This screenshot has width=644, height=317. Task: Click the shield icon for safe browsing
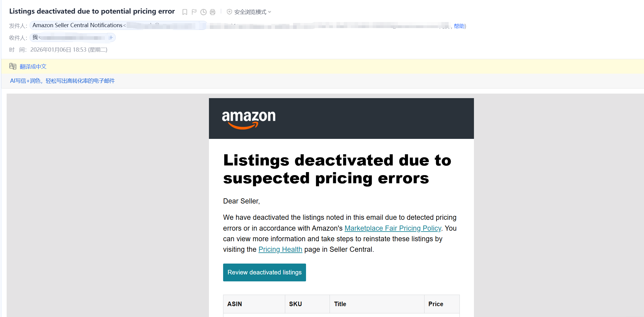tap(229, 12)
